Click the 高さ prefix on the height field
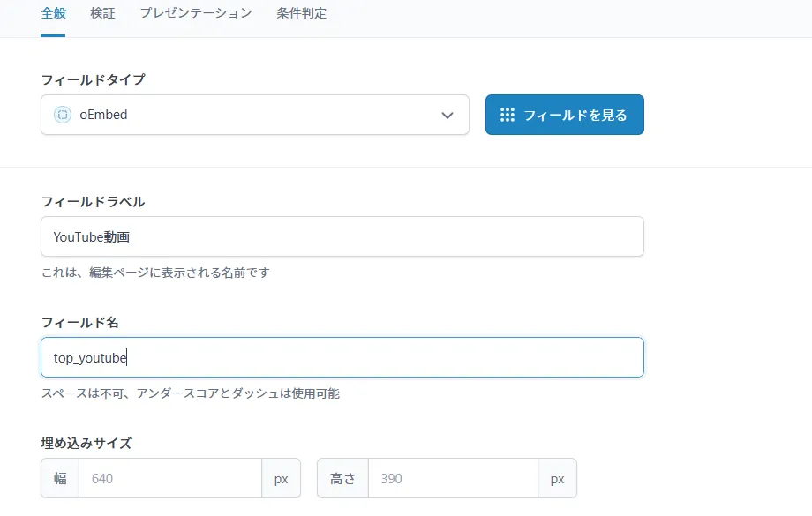 tap(342, 479)
